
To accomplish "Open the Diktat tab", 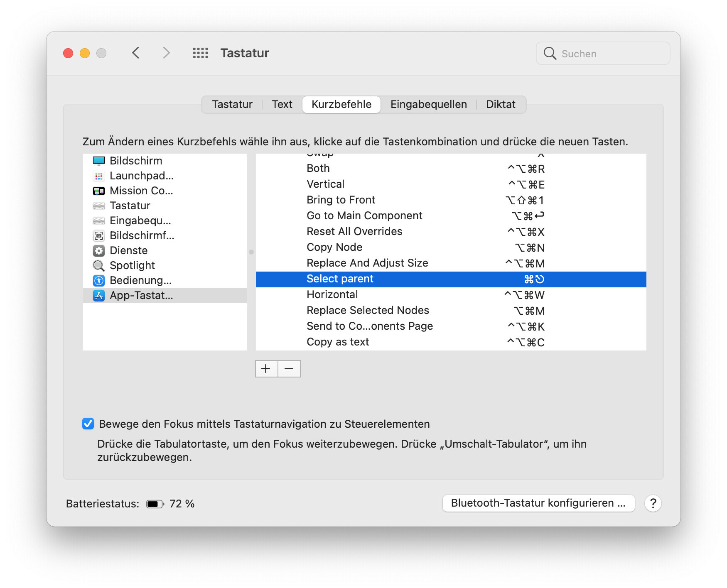I will tap(501, 104).
